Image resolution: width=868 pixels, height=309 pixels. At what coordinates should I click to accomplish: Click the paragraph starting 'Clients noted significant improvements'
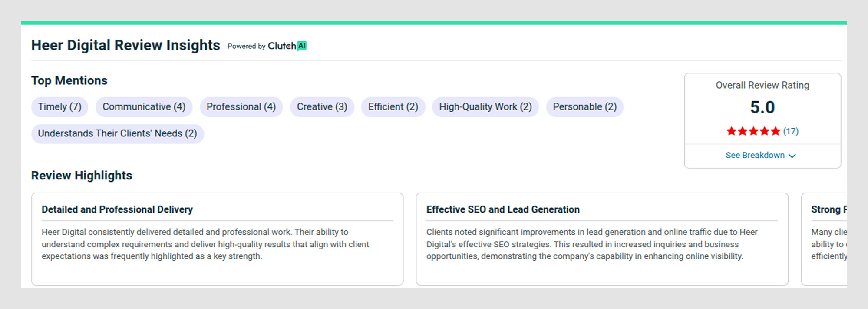592,244
